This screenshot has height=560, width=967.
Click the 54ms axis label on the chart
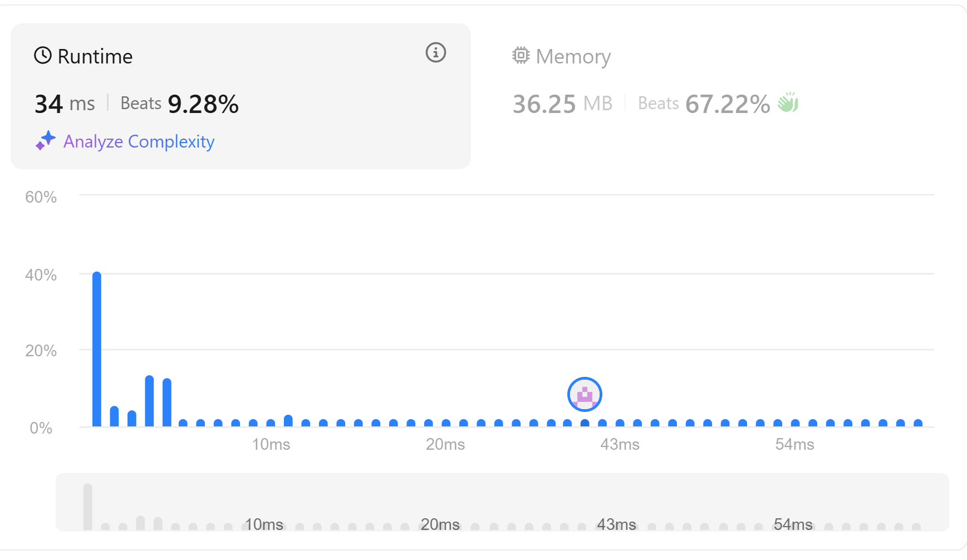coord(794,444)
